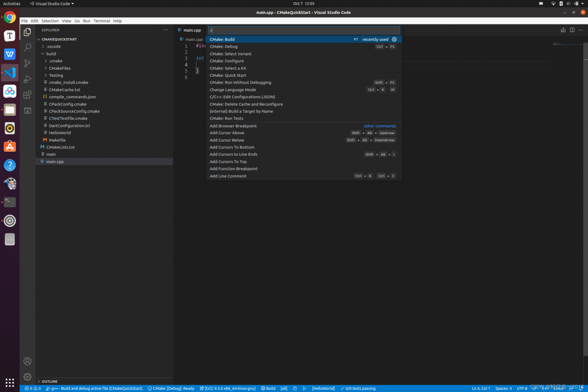Viewport: 588px width, 392px height.
Task: Click the launch play icon in status bar
Action: 304,388
